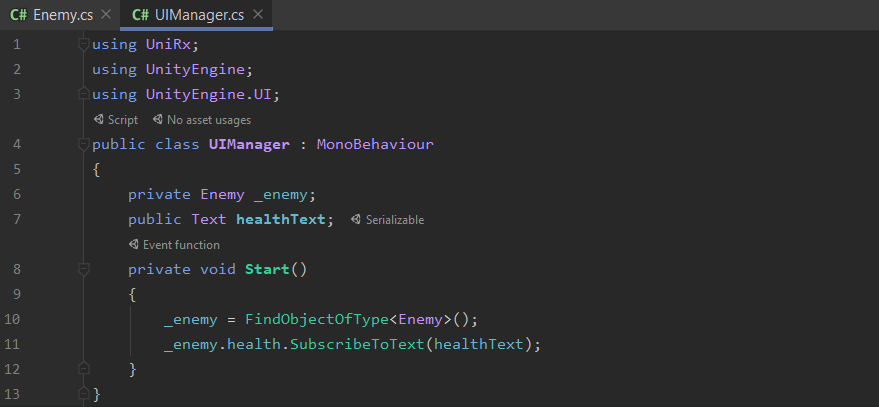Close the UIManager.cs tab

click(x=257, y=15)
